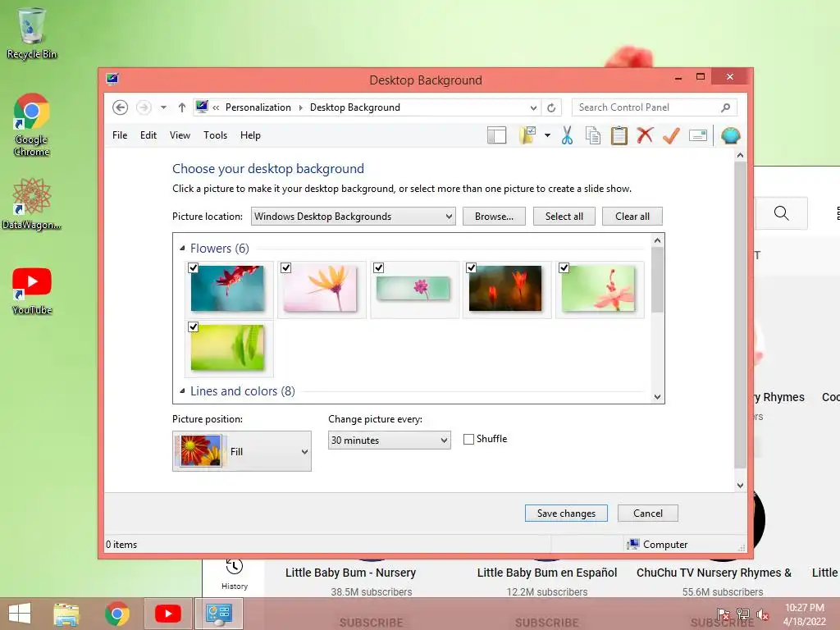
Task: Uncheck the orange flower on pink wallpaper
Action: (286, 268)
